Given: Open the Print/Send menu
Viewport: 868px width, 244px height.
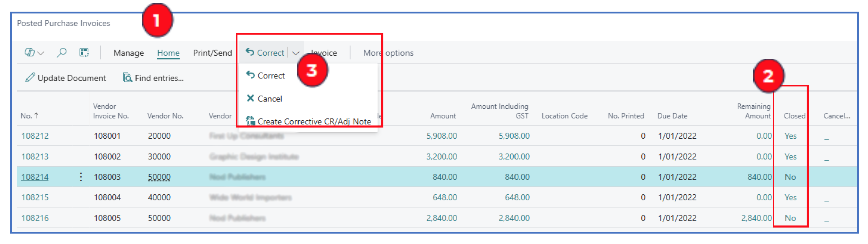Looking at the screenshot, I should (x=212, y=53).
